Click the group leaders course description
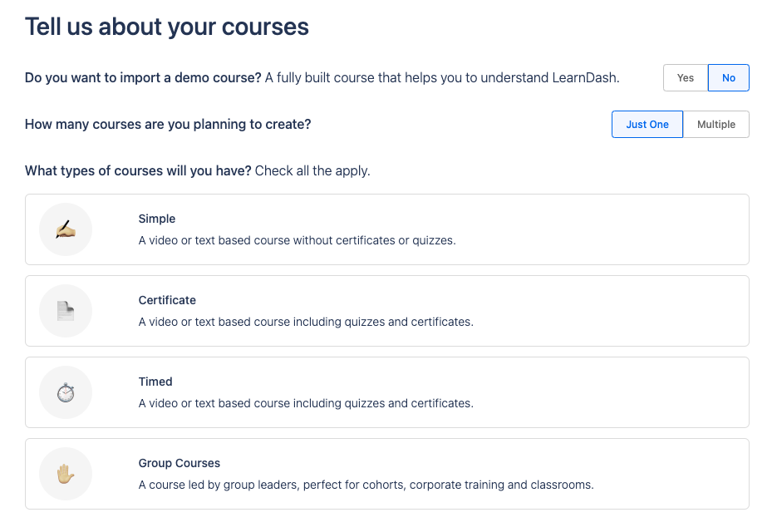Screen dimensions: 772x532 pyautogui.click(x=366, y=485)
